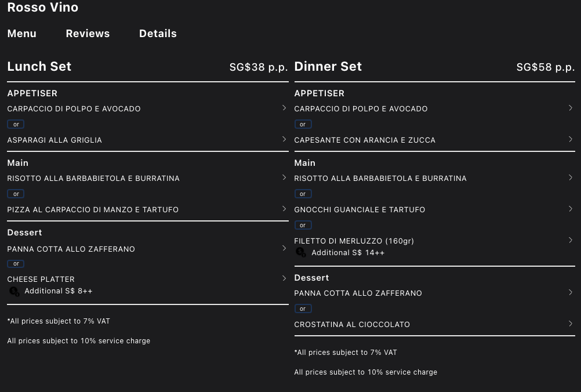Expand Gnocchi Guanciale e Tartufo chevron
This screenshot has height=392, width=581.
571,209
